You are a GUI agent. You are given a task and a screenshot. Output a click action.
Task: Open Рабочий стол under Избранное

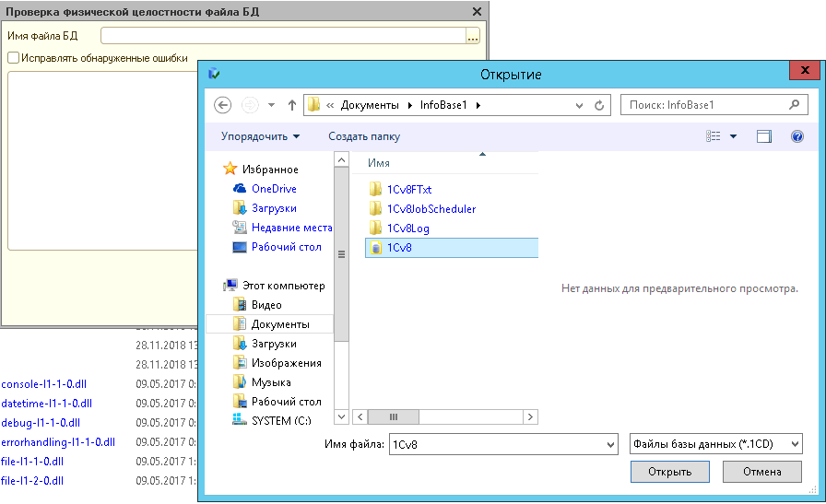pos(287,247)
